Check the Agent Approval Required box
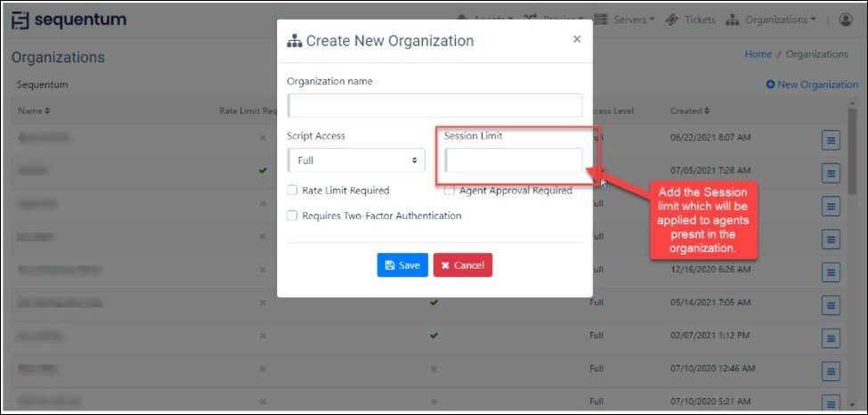The image size is (868, 415). click(x=450, y=191)
